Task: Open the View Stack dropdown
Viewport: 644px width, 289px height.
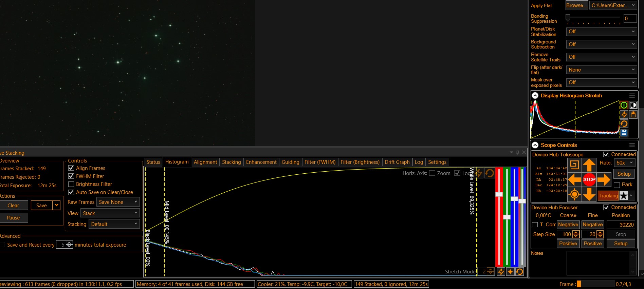Action: (x=110, y=213)
